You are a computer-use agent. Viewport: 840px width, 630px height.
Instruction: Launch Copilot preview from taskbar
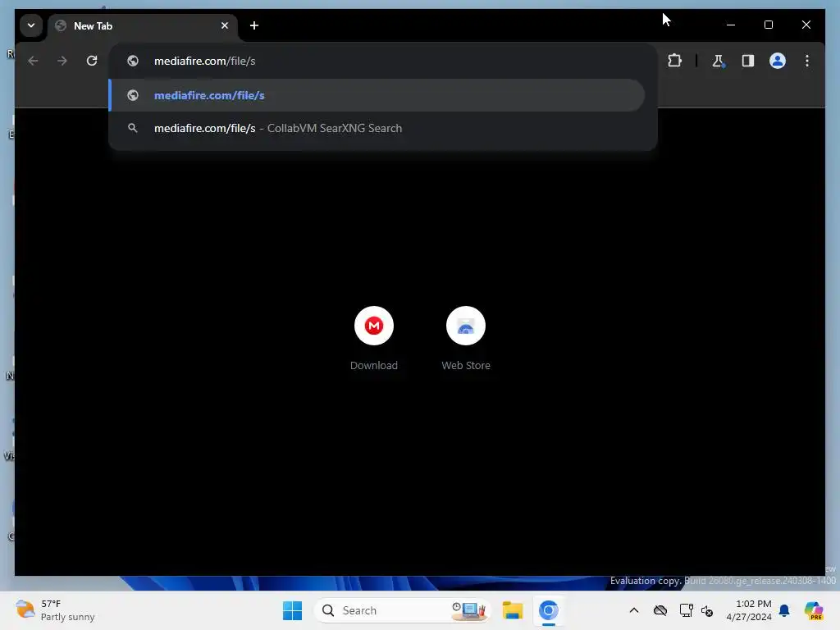point(814,610)
